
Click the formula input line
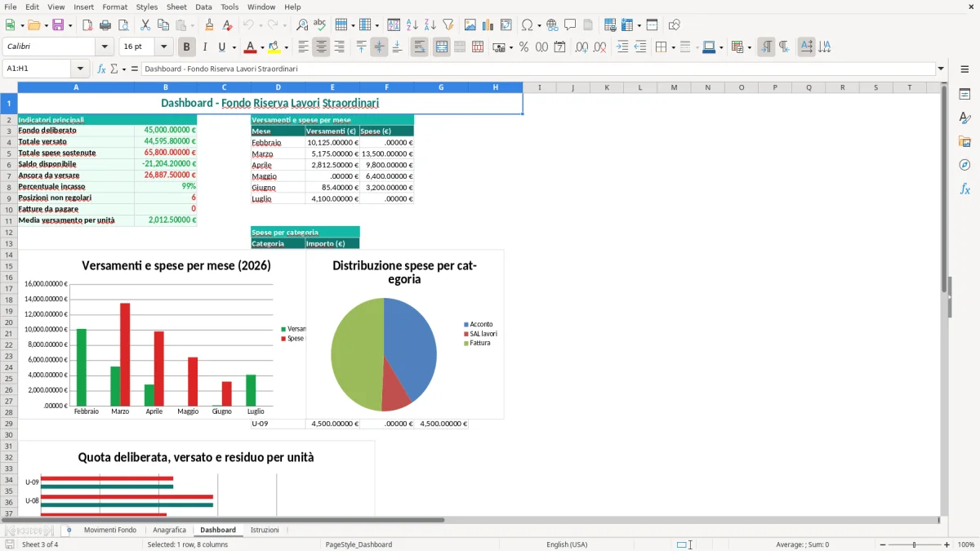click(x=538, y=69)
